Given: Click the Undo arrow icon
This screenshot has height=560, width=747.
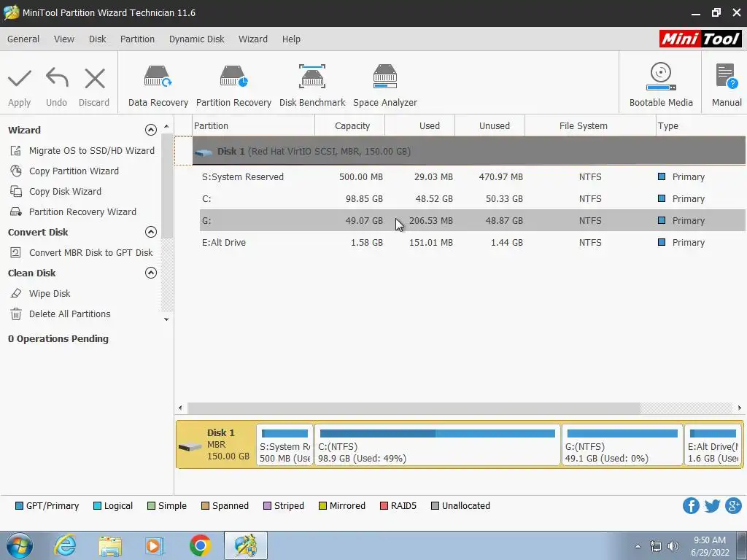Looking at the screenshot, I should point(57,77).
